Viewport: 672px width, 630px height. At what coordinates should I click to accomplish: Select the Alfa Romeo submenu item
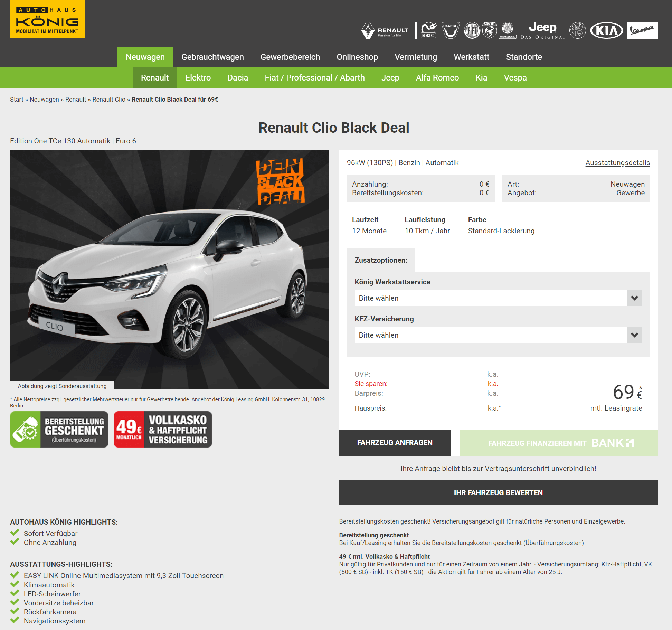pyautogui.click(x=437, y=78)
